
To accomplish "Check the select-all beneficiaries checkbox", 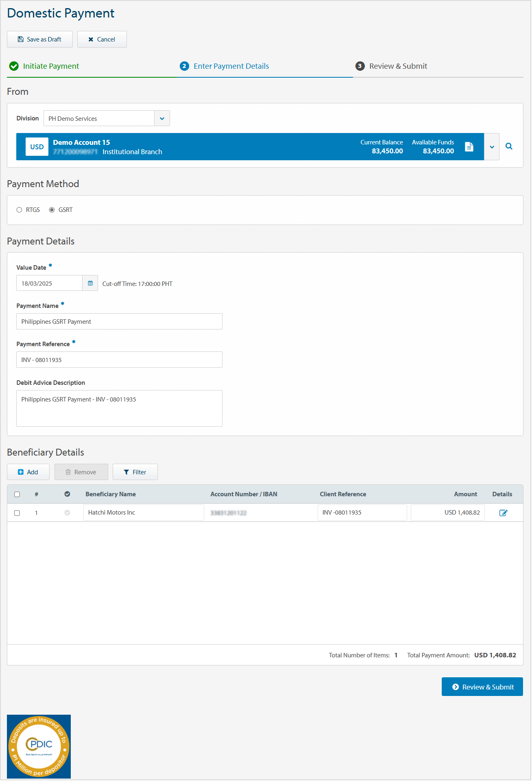I will (17, 494).
